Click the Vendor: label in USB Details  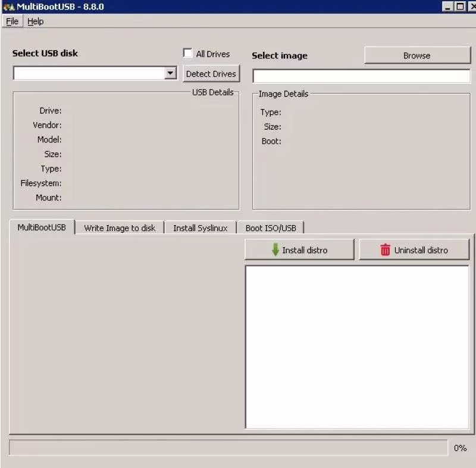pyautogui.click(x=47, y=125)
